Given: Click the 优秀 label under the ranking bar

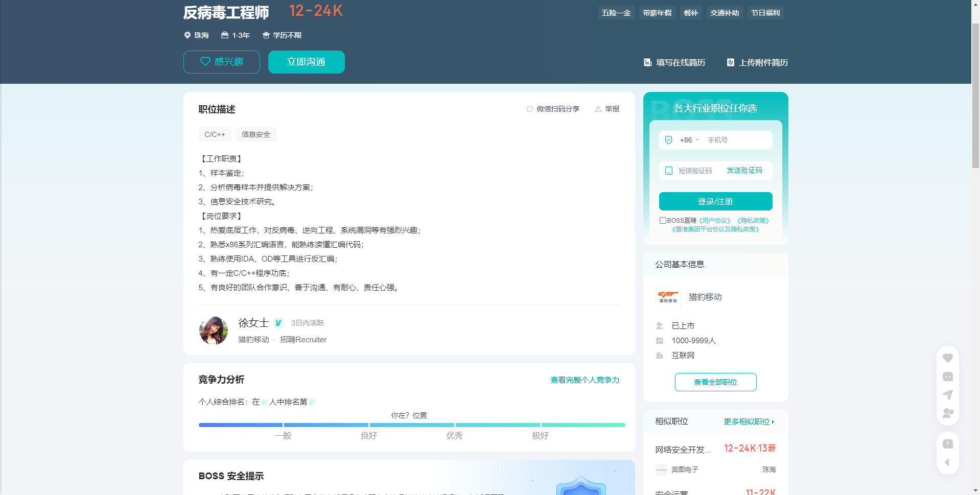Looking at the screenshot, I should point(455,436).
